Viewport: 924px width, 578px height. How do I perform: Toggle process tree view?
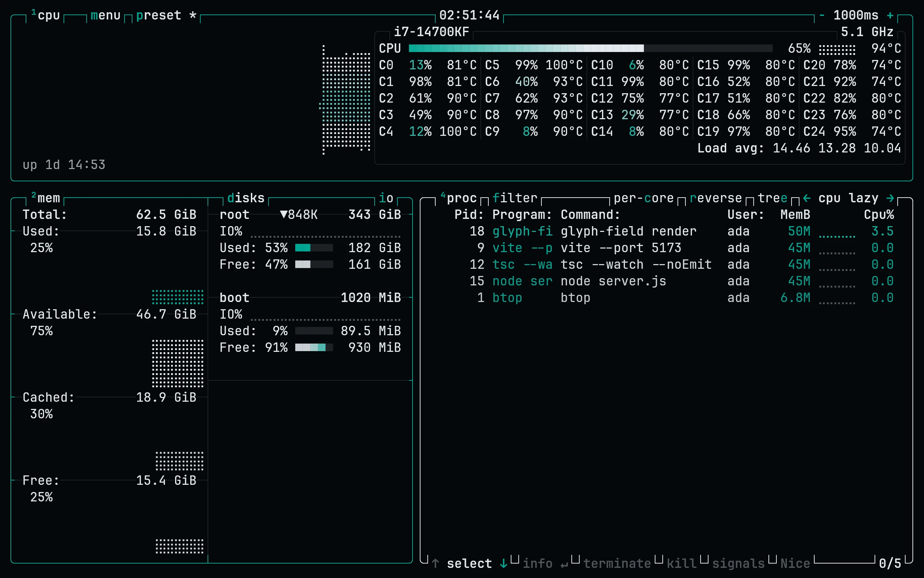772,198
